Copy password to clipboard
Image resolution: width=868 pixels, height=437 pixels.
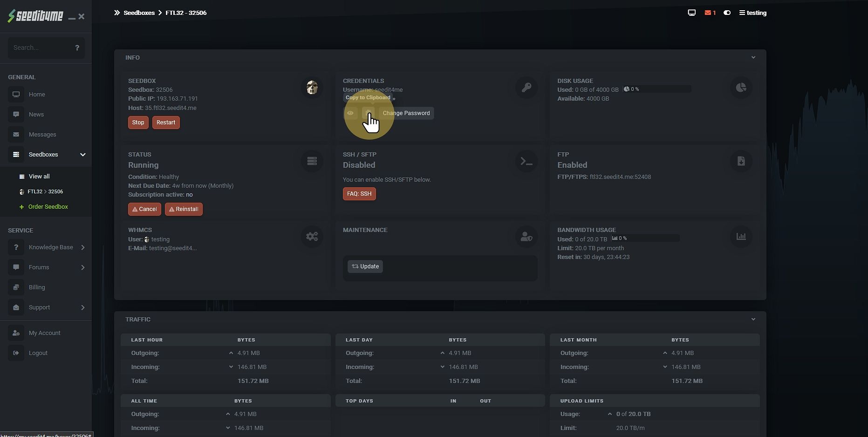click(368, 113)
